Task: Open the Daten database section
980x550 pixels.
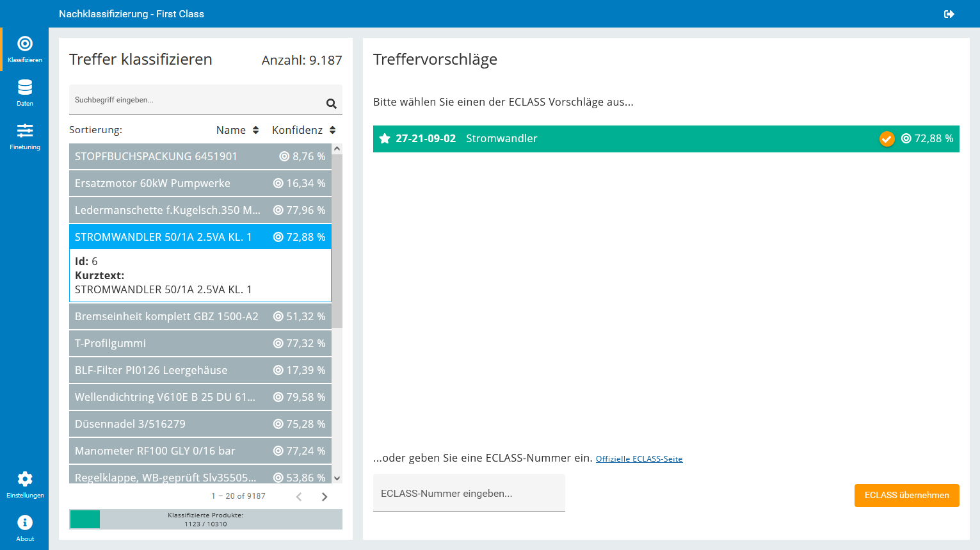Action: click(25, 92)
